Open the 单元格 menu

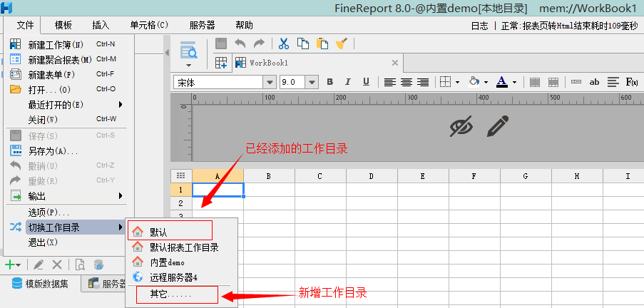coord(149,26)
